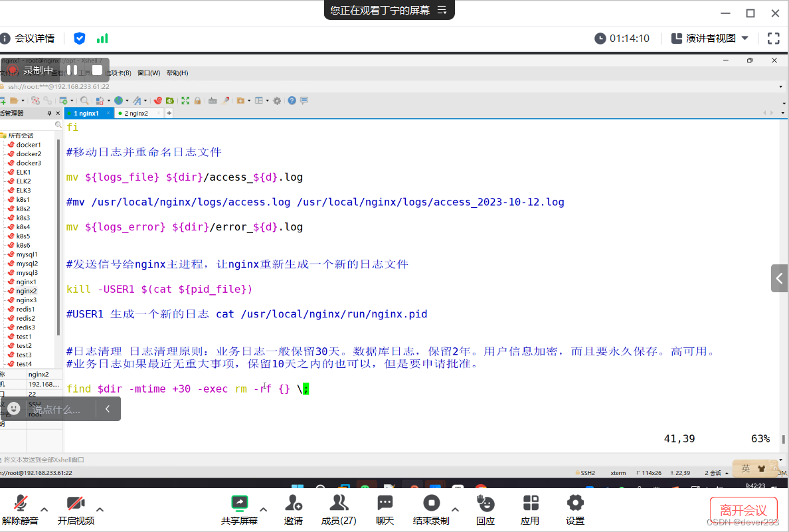This screenshot has height=532, width=789.
Task: Expand share options next to 共享屏幕
Action: [x=263, y=509]
